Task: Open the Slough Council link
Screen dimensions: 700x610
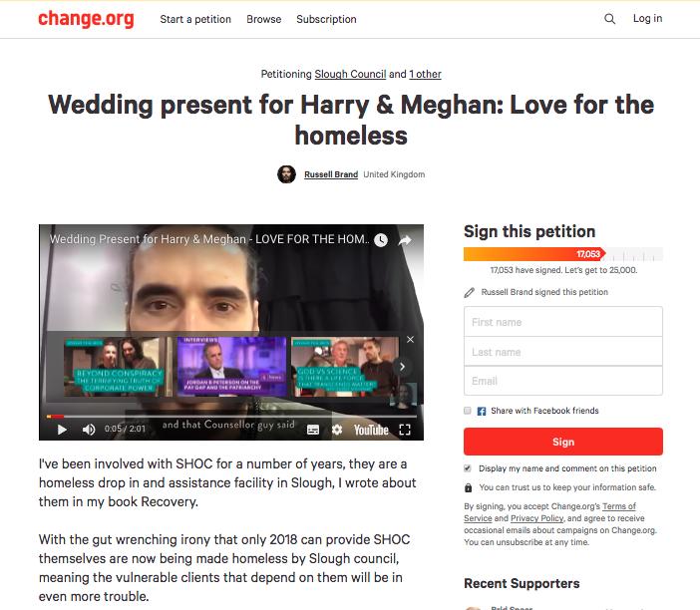Action: [x=350, y=74]
